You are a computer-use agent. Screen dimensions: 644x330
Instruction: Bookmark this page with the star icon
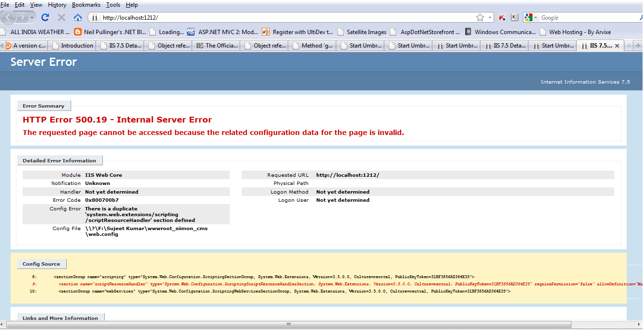tap(480, 17)
